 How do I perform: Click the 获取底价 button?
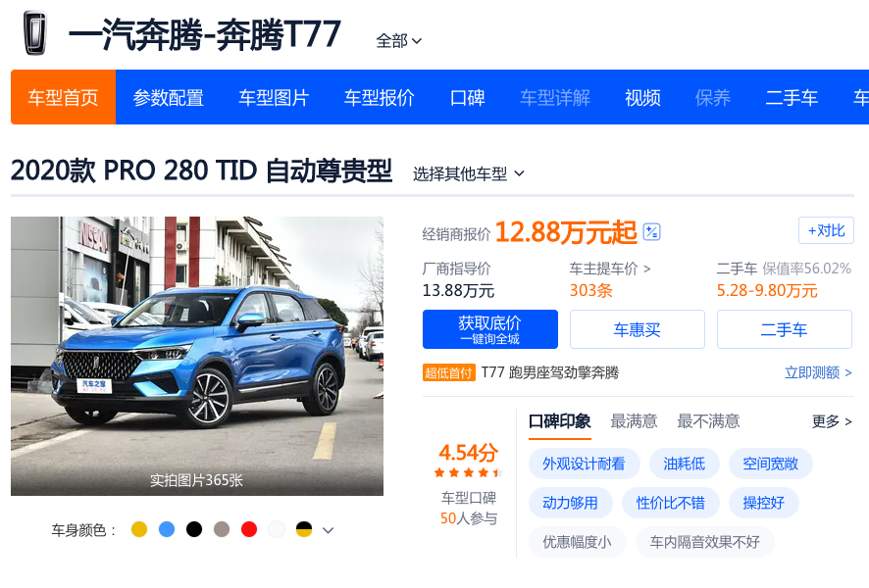coord(490,329)
